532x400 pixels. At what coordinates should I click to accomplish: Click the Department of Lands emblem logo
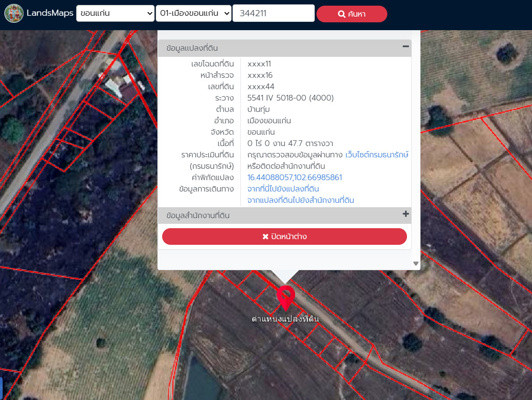click(x=14, y=14)
